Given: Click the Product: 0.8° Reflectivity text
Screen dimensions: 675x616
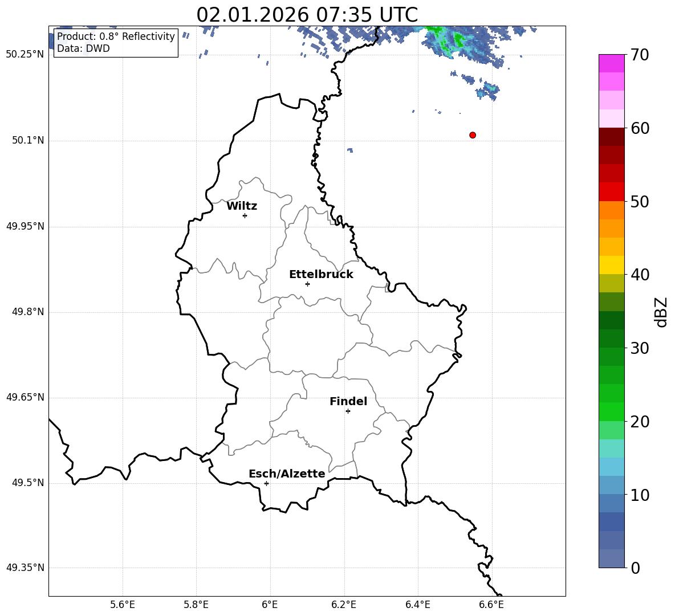Looking at the screenshot, I should [x=116, y=36].
